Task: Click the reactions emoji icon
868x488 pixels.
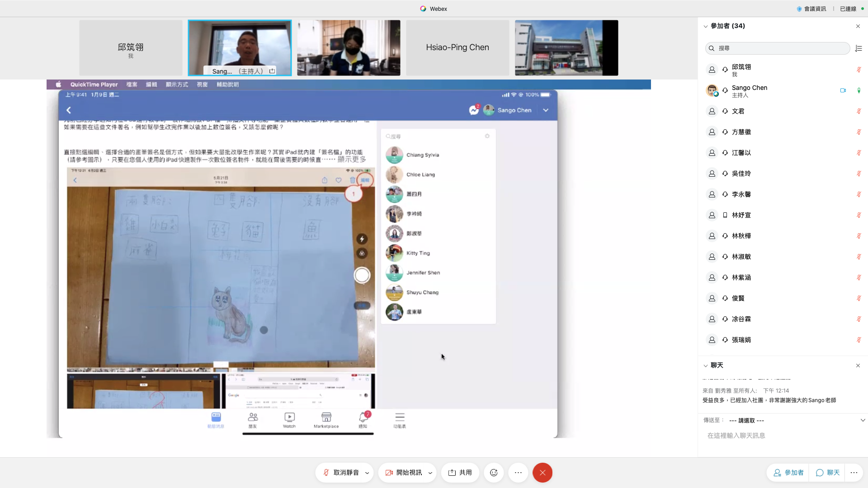Action: point(494,473)
